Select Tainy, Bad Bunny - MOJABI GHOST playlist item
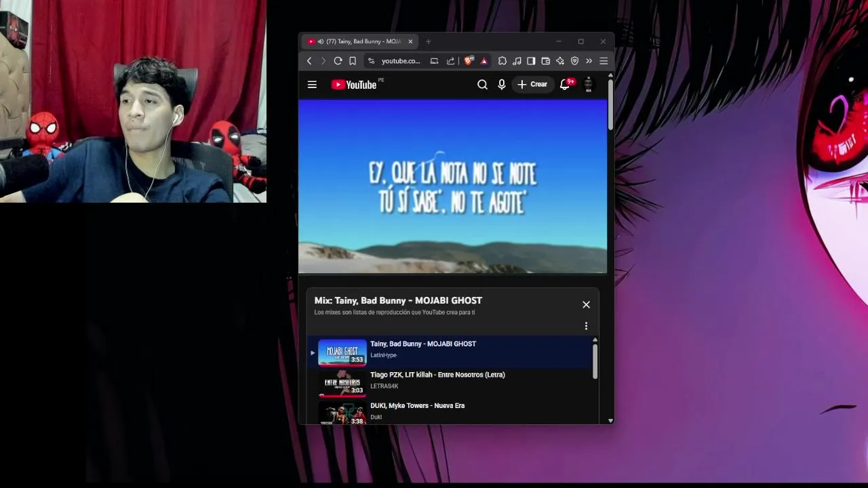Viewport: 868px width, 488px height. (450, 352)
